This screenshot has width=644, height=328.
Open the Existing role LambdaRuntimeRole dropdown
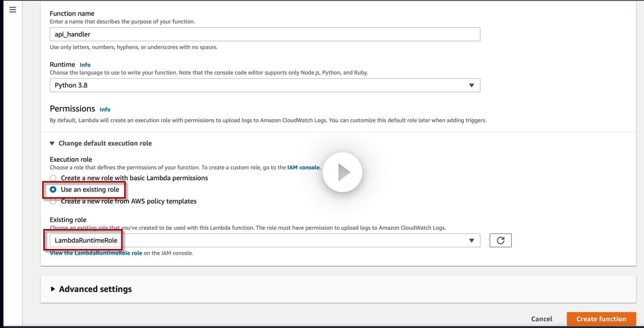(x=264, y=241)
